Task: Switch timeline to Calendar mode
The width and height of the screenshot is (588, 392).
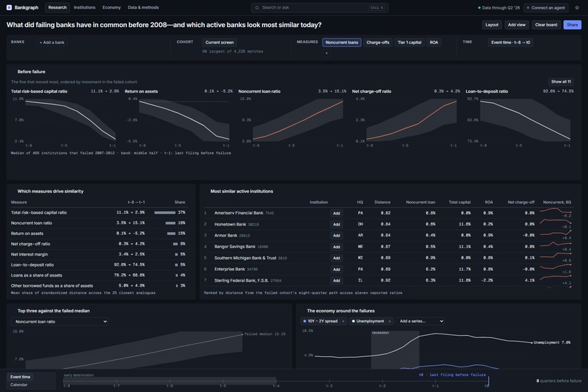Action: pos(19,385)
